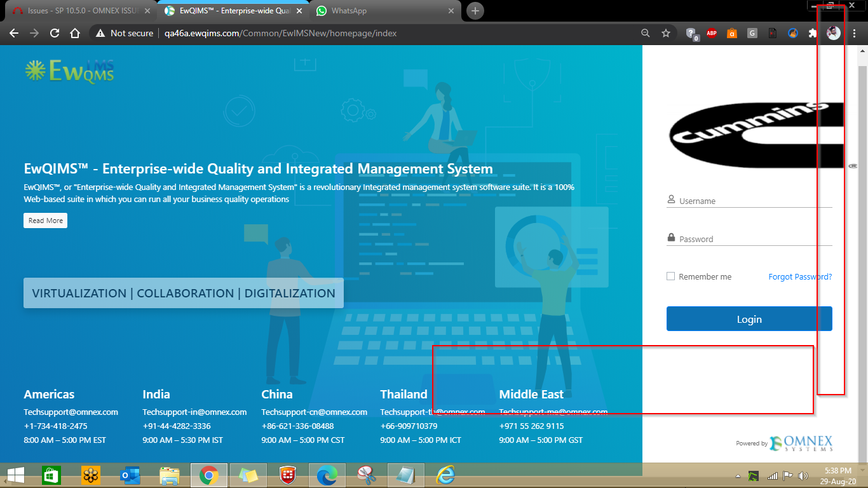Image resolution: width=868 pixels, height=488 pixels.
Task: Open the Windows Store taskbar icon
Action: pos(51,475)
